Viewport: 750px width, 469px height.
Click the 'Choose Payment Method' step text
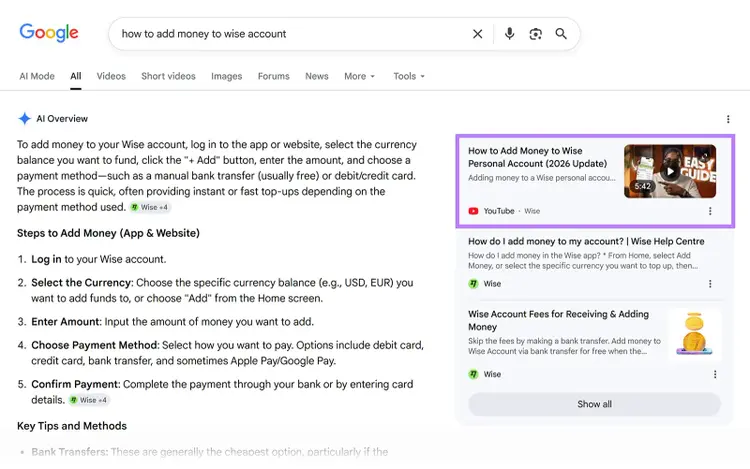click(95, 345)
